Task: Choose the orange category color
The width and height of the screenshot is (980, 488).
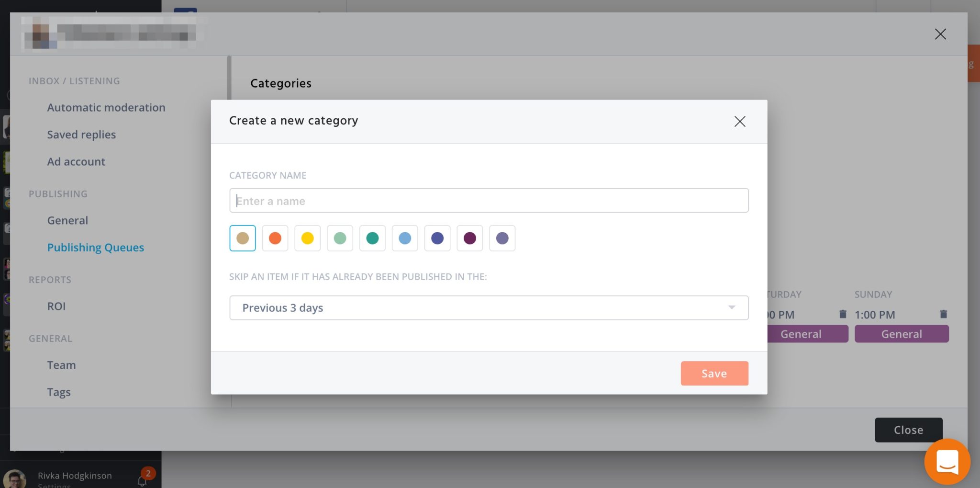Action: (275, 238)
